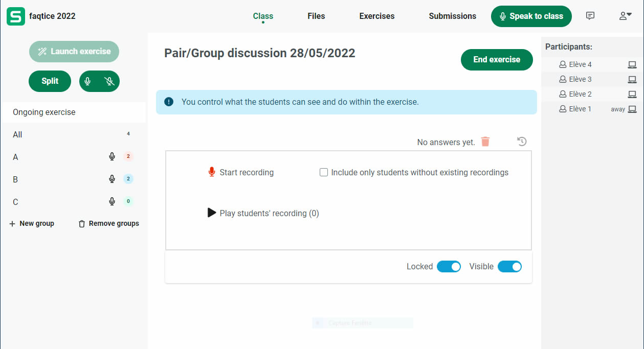Click the Elève 4 laptop icon
Image resolution: width=644 pixels, height=349 pixels.
tap(632, 65)
